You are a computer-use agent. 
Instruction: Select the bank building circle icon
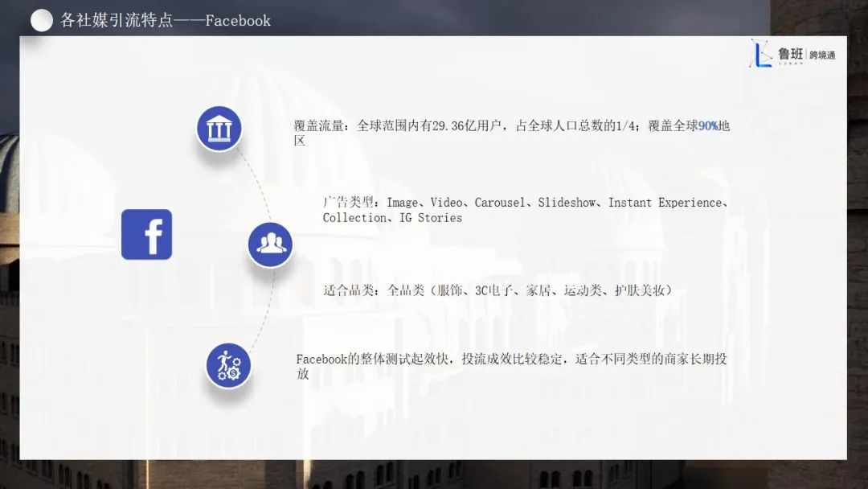click(219, 129)
